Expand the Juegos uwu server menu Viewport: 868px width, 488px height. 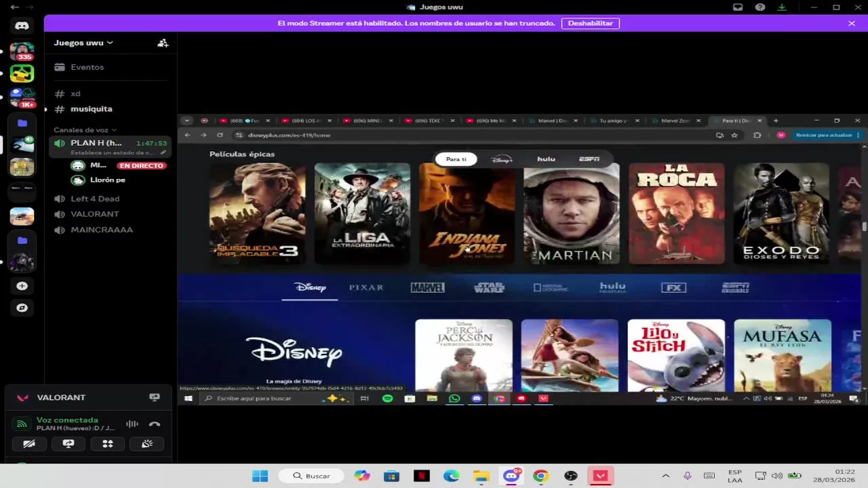pos(84,43)
